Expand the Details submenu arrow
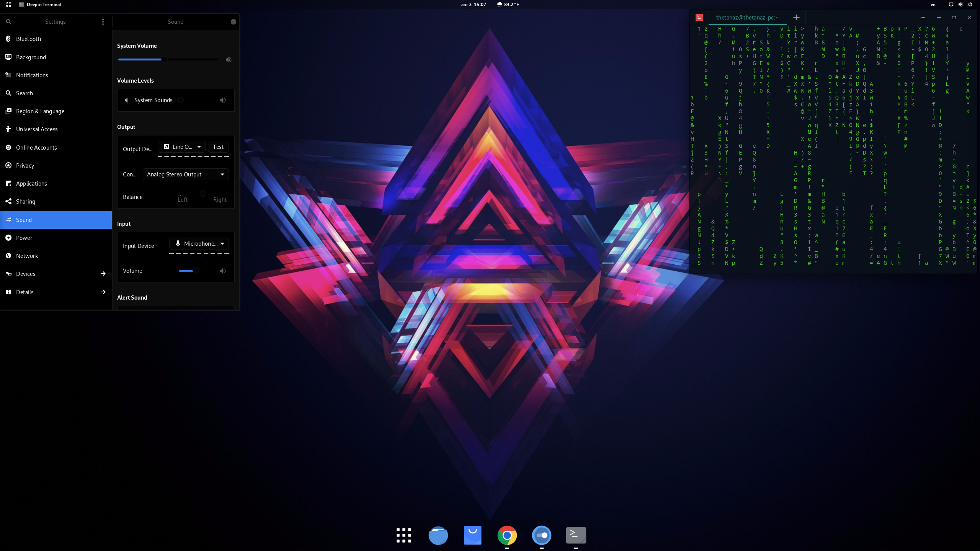This screenshot has height=551, width=980. click(x=103, y=292)
